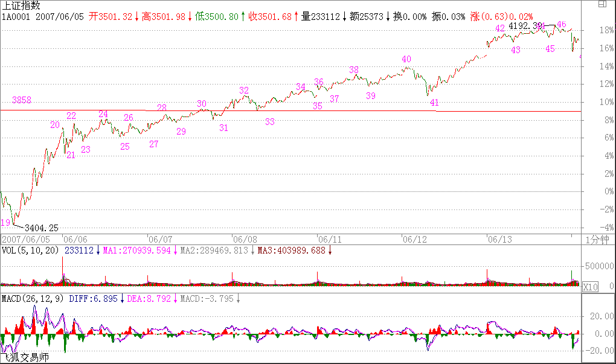Select the MACD(26,12,9) indicator label
The width and height of the screenshot is (616, 364).
click(x=33, y=298)
